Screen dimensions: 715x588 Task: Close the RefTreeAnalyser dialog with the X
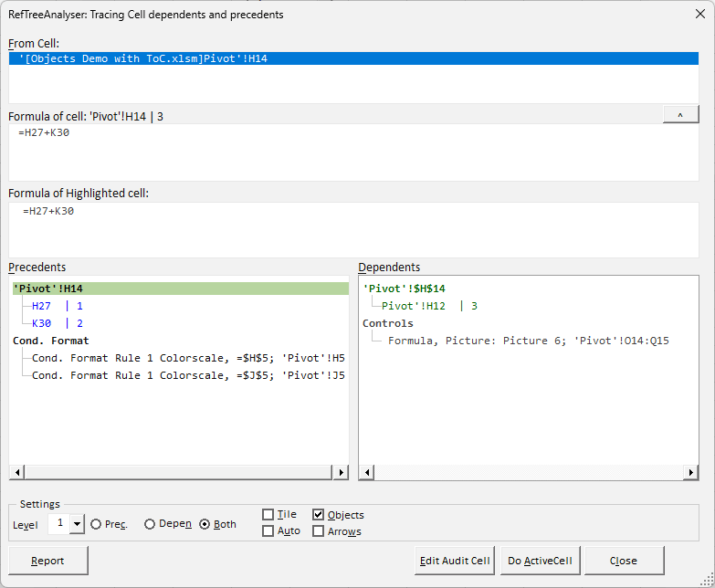tap(700, 14)
